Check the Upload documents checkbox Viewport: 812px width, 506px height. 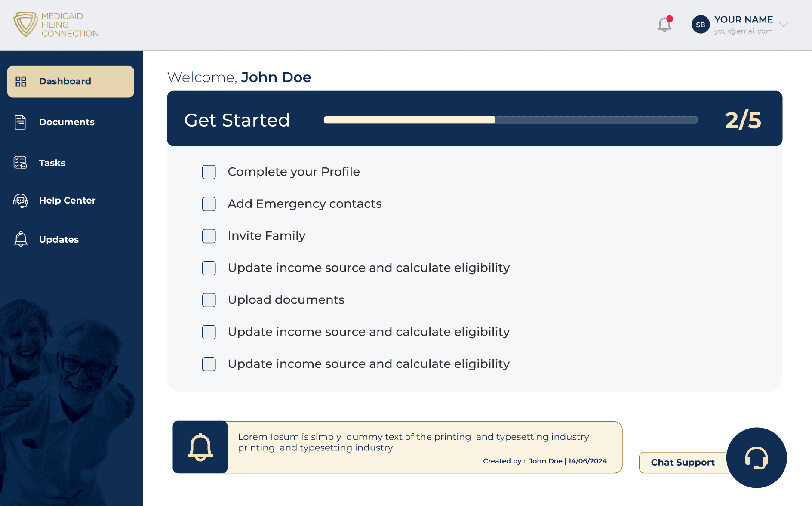point(209,300)
